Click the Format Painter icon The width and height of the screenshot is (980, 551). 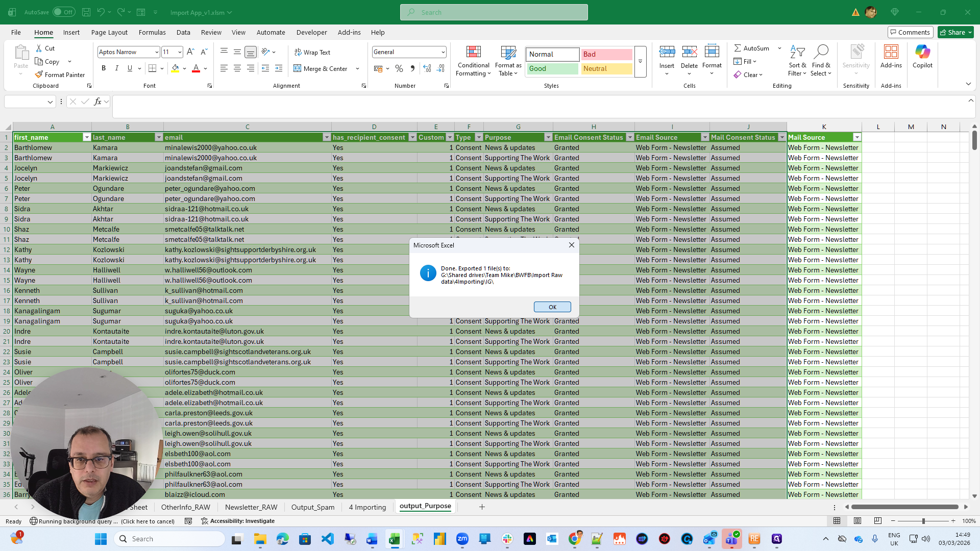tap(39, 74)
